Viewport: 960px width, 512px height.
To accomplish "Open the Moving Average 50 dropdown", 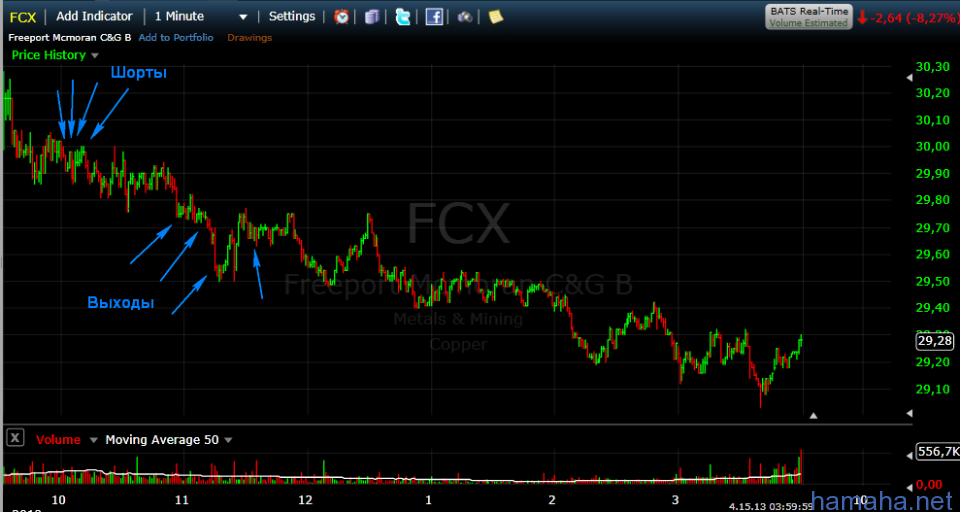I will point(228,440).
